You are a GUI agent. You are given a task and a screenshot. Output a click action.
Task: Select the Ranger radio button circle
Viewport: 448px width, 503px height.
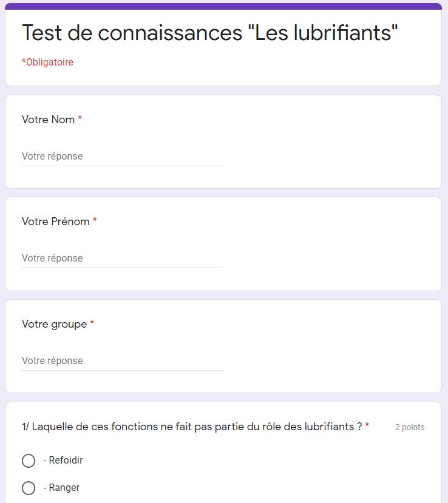(x=29, y=488)
